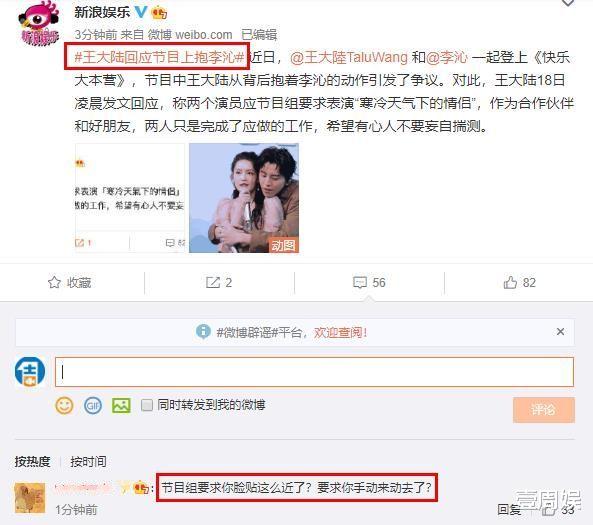This screenshot has height=525, width=593.
Task: Click 欢迎查阅 link in the notice banner
Action: click(x=340, y=332)
